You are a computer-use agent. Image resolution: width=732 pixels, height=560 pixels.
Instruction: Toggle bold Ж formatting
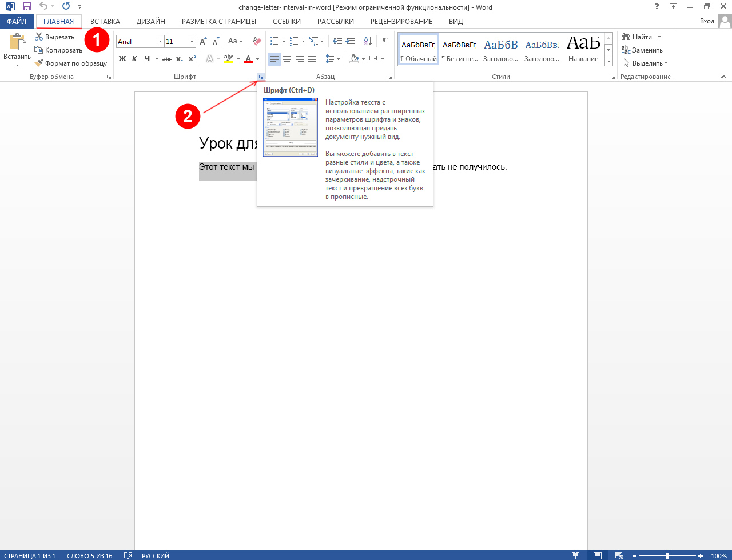click(x=122, y=59)
